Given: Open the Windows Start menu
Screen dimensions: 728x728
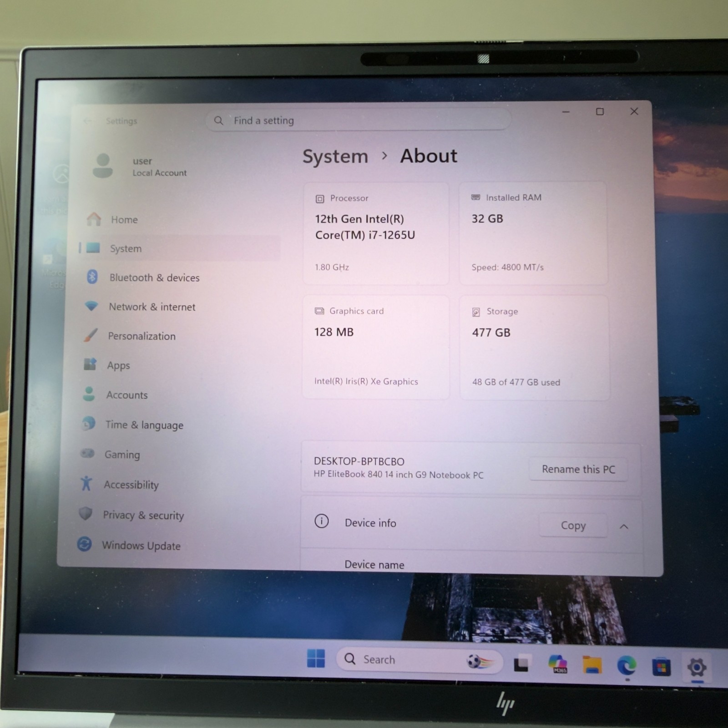Looking at the screenshot, I should pyautogui.click(x=316, y=658).
